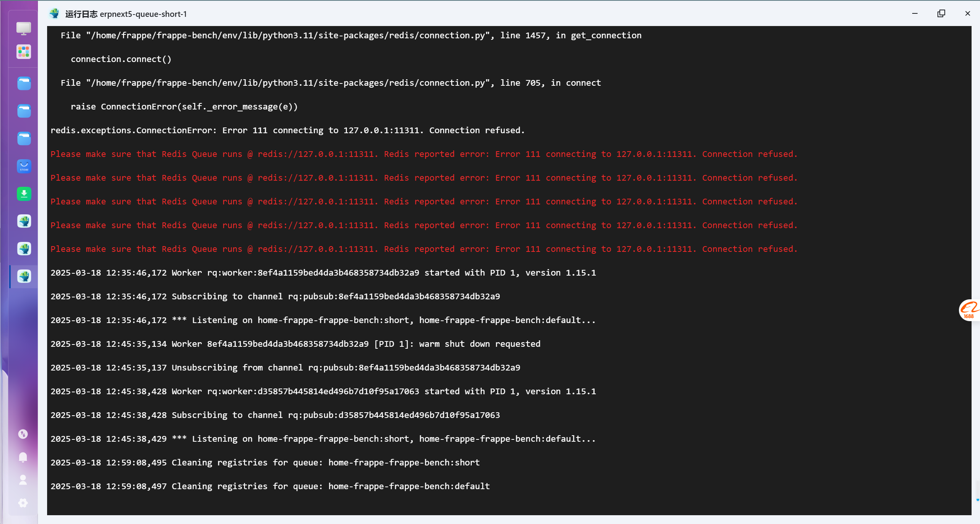This screenshot has height=524, width=980.
Task: Click the 12:45:38,428 Subscribing to channel line
Action: [x=275, y=415]
